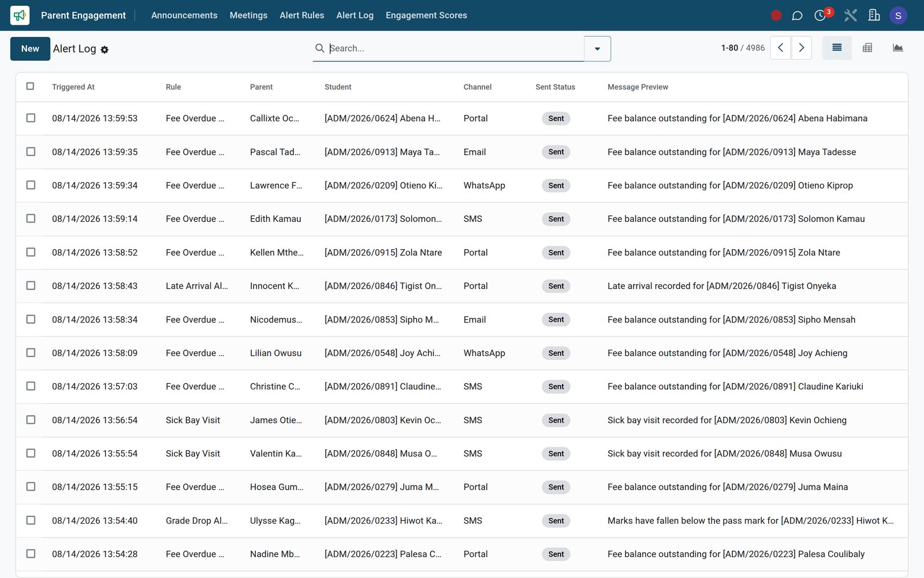Open the debug tools wrench icon
Screen dimensions: 924x578
[x=850, y=16]
